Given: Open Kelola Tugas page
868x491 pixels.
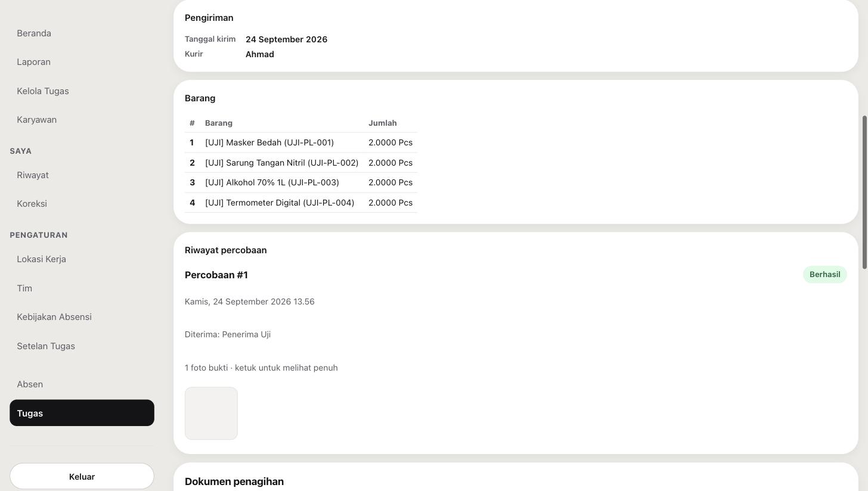Looking at the screenshot, I should pyautogui.click(x=82, y=91).
